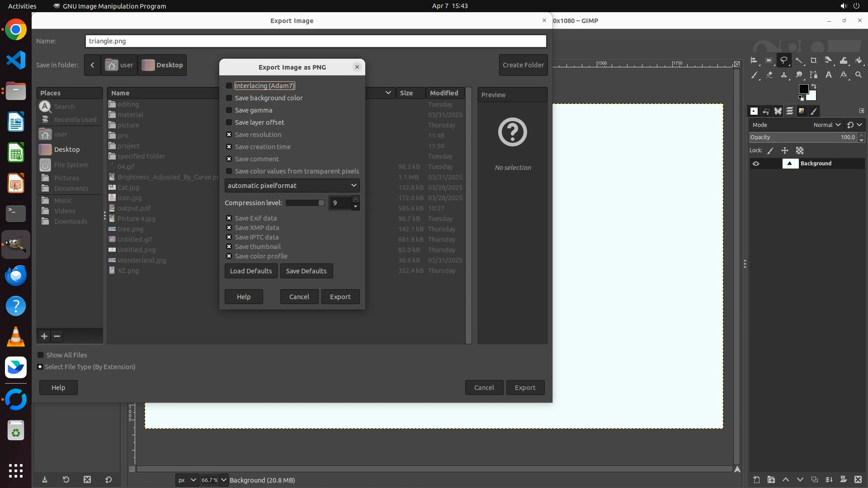Toggle the Save thumbnail checkbox

tap(229, 247)
